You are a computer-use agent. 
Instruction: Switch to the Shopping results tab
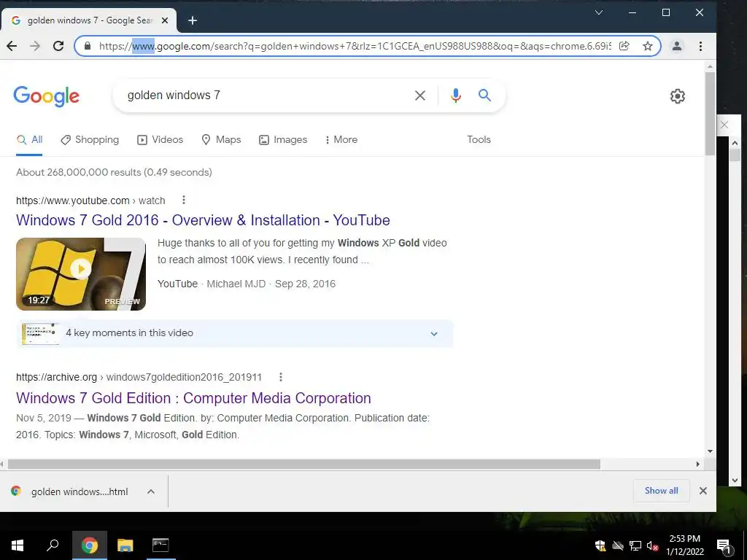click(x=90, y=139)
